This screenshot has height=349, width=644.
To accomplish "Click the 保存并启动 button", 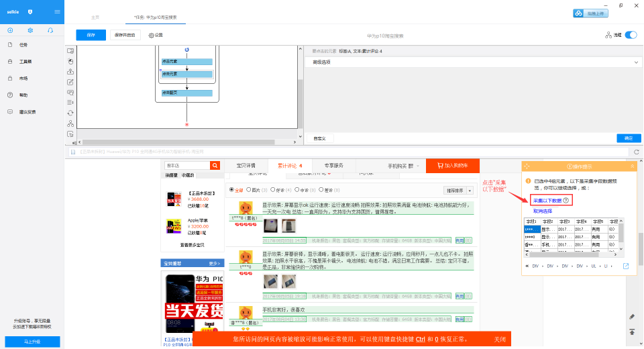I will pyautogui.click(x=125, y=35).
